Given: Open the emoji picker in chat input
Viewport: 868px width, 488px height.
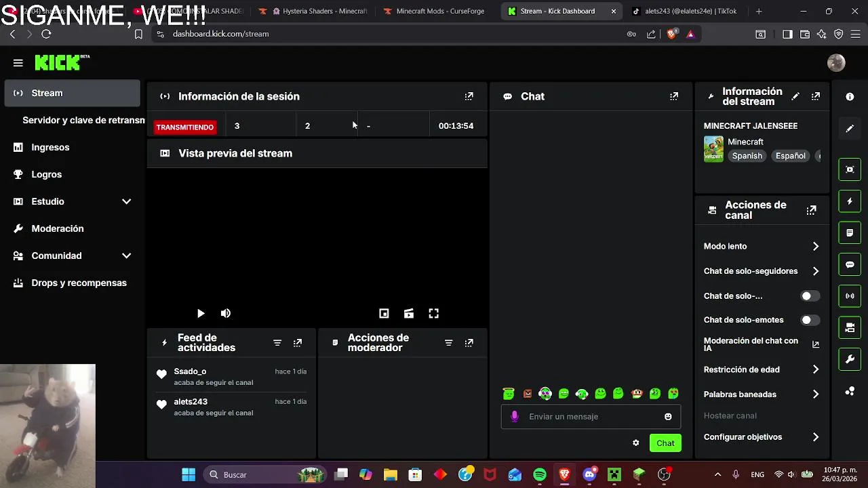Looking at the screenshot, I should coord(668,416).
